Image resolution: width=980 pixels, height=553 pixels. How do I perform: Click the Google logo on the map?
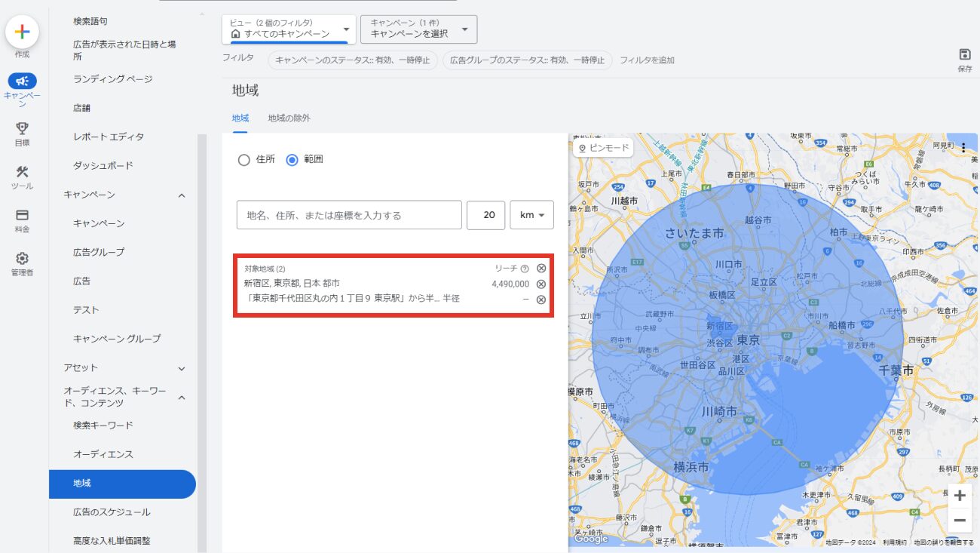coord(591,539)
